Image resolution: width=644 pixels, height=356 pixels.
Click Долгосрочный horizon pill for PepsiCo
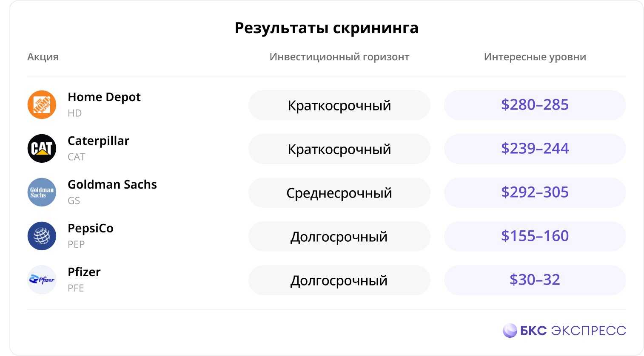tap(339, 236)
